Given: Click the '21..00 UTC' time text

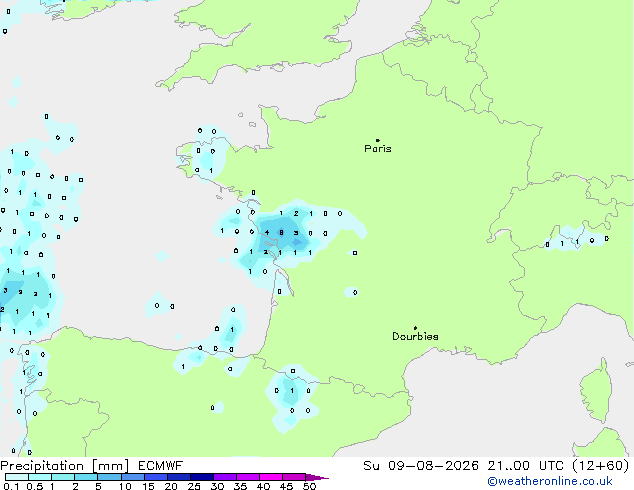Looking at the screenshot, I should (x=526, y=466).
